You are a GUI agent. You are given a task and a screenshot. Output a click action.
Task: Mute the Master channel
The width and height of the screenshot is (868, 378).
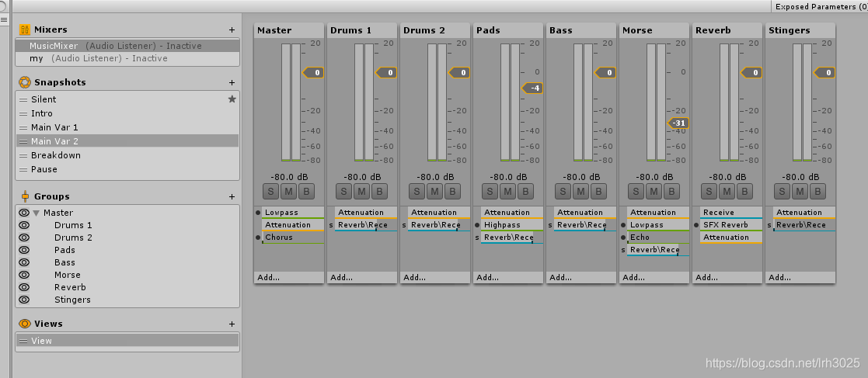(288, 192)
